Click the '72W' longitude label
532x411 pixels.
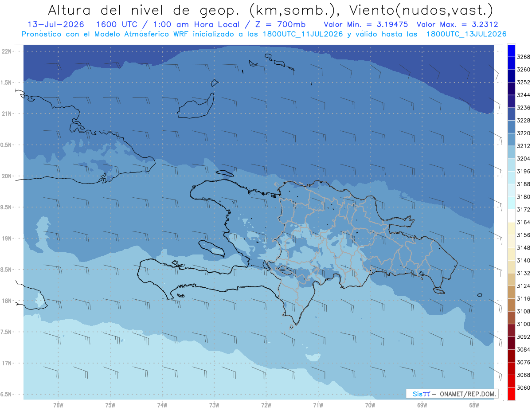pos(266,405)
